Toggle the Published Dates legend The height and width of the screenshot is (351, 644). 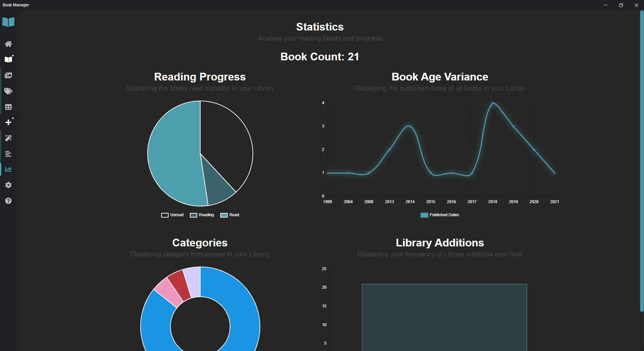click(x=439, y=215)
